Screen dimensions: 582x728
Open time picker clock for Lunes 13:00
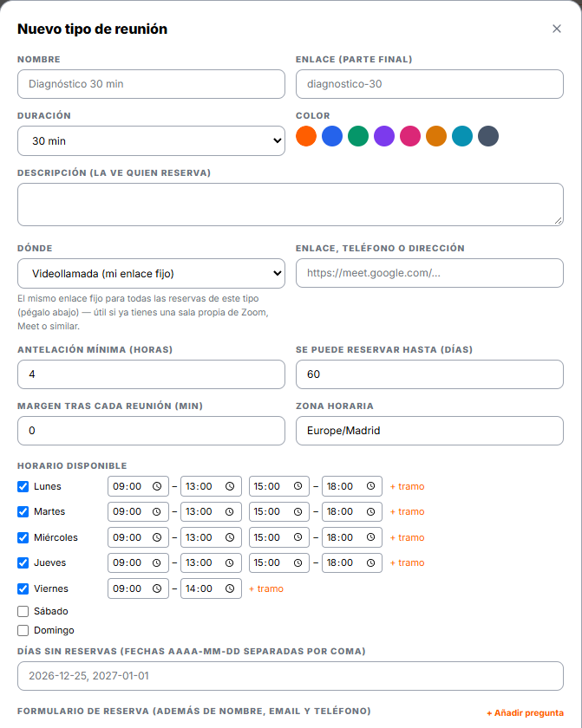230,486
